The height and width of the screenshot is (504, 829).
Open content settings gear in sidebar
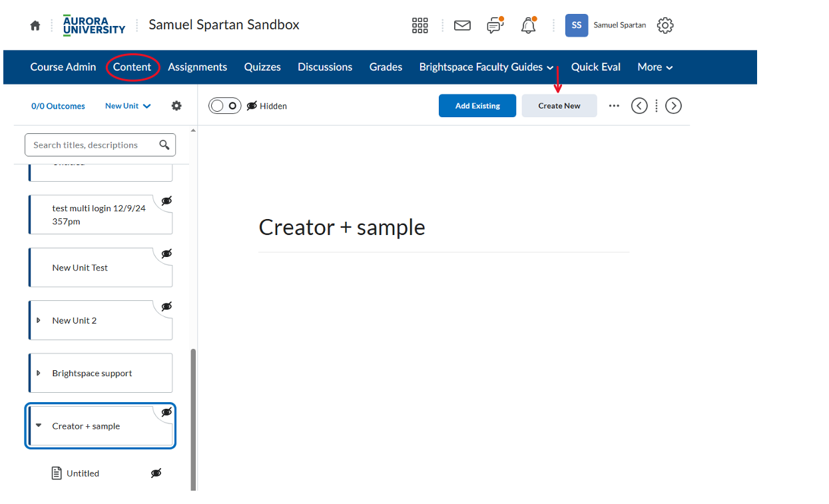point(176,106)
